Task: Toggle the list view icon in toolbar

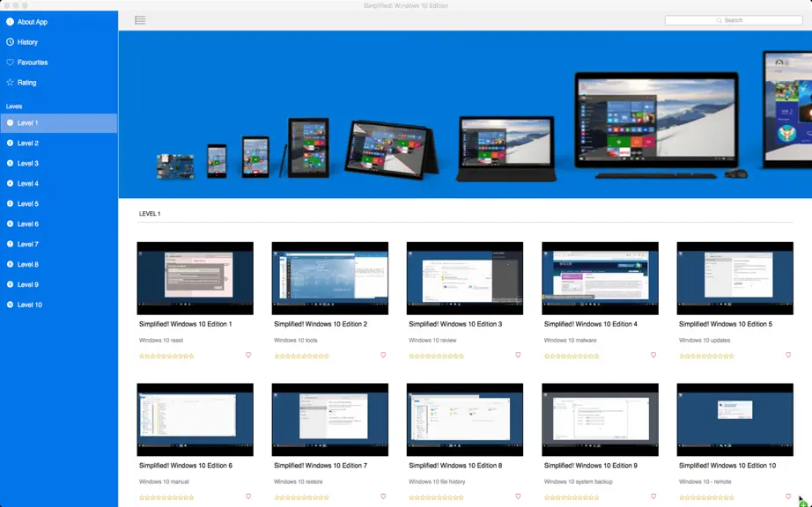Action: (x=140, y=20)
